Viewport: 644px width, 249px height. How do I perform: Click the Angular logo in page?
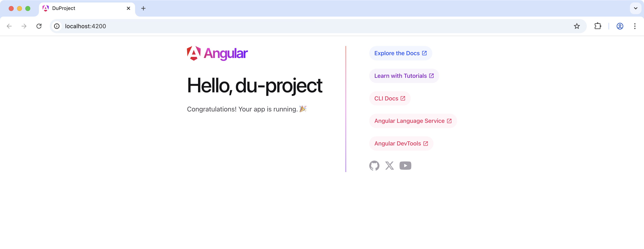tap(217, 53)
